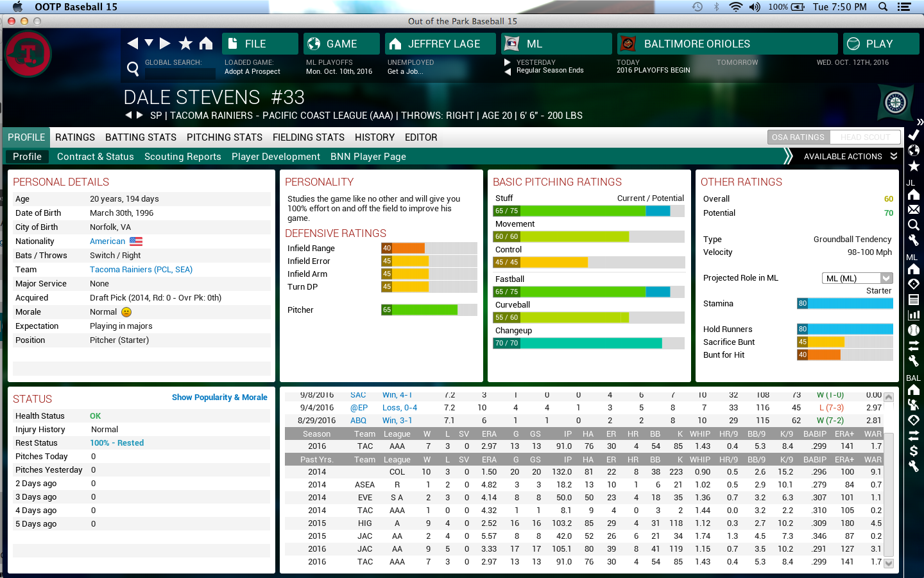Open the BAL team home icon in sidebar

point(914,390)
